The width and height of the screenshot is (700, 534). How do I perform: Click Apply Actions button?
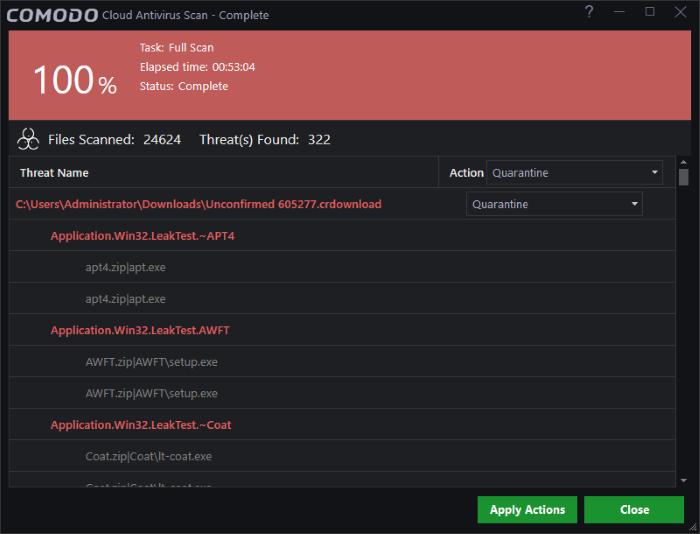coord(527,509)
